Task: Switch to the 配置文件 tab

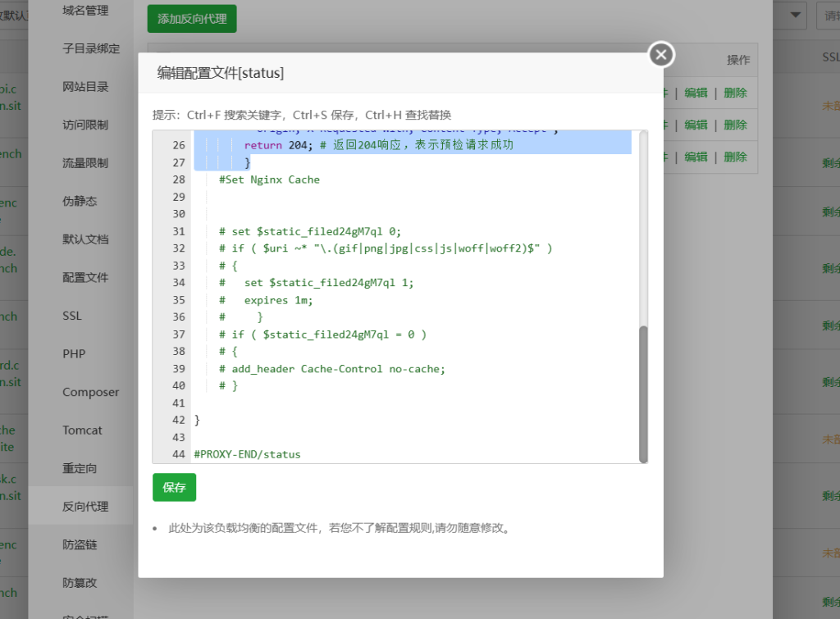Action: 85,278
